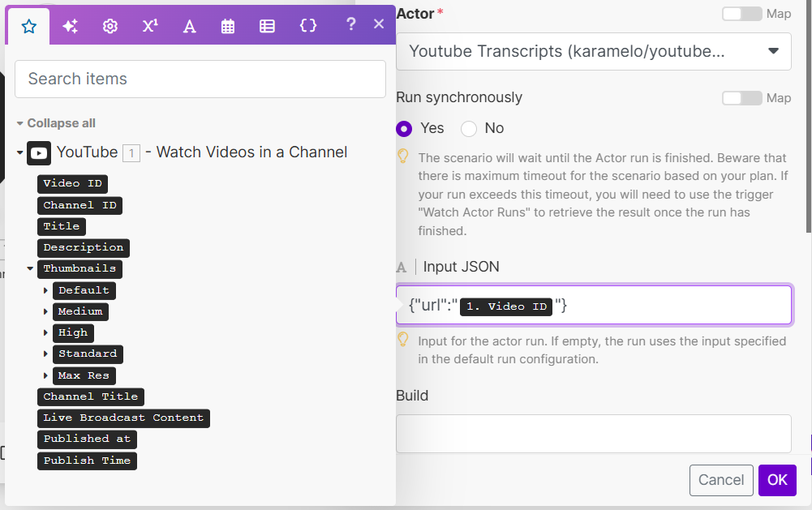Select the Thumbnails pill
The image size is (812, 510).
(x=79, y=268)
